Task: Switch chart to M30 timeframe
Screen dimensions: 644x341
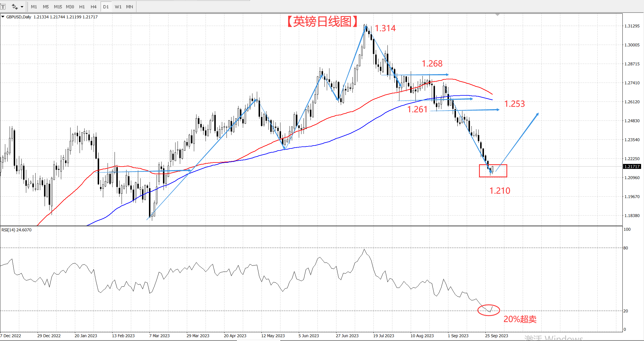Action: pos(70,7)
